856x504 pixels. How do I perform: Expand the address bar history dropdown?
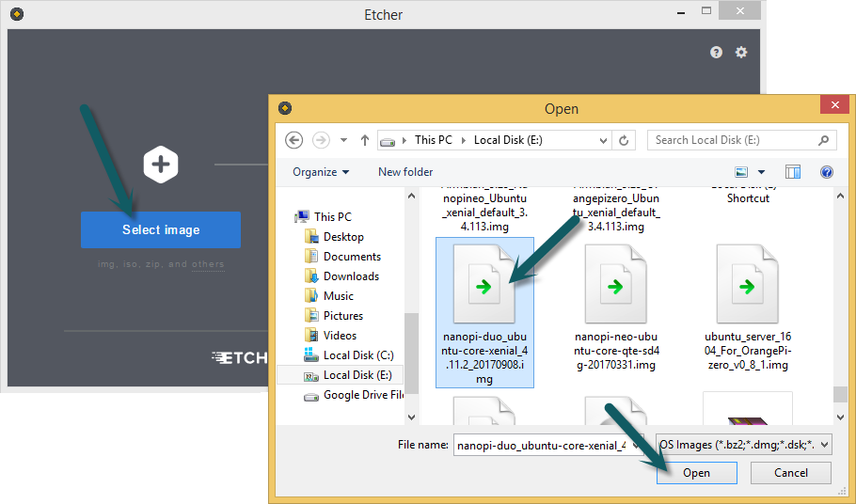[x=603, y=140]
